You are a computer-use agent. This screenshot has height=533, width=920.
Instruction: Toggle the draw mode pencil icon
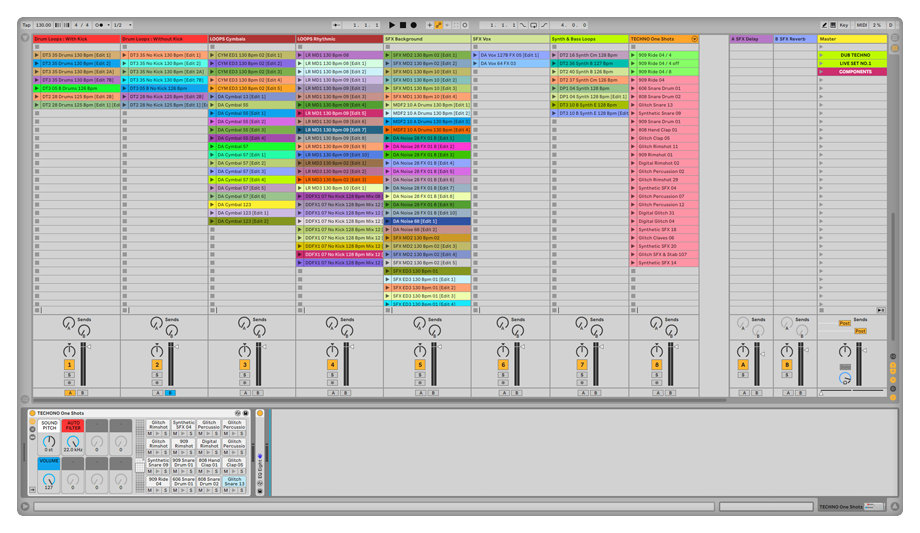tap(824, 25)
